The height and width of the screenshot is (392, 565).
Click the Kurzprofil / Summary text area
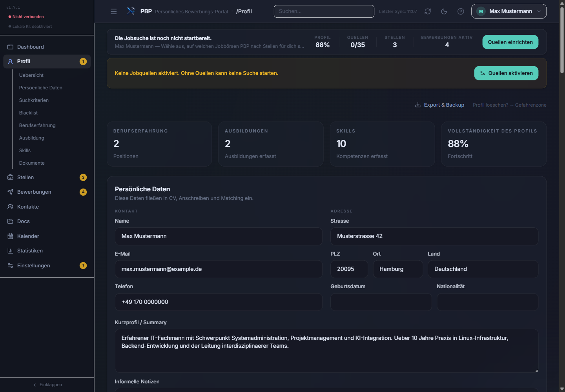(326, 350)
